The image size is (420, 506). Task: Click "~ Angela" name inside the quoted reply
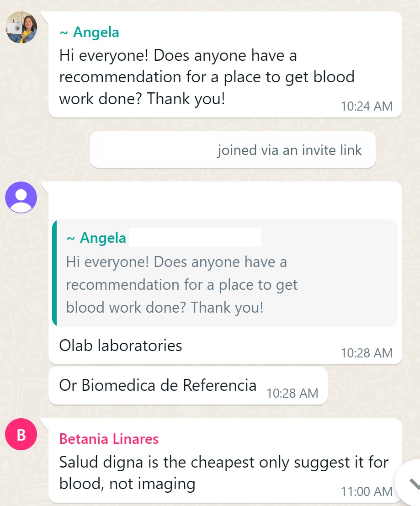click(96, 238)
